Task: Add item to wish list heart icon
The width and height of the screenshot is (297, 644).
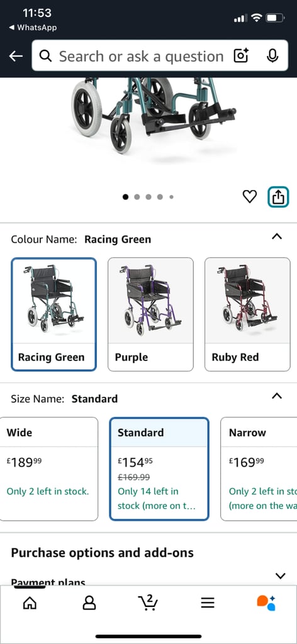Action: click(x=249, y=197)
